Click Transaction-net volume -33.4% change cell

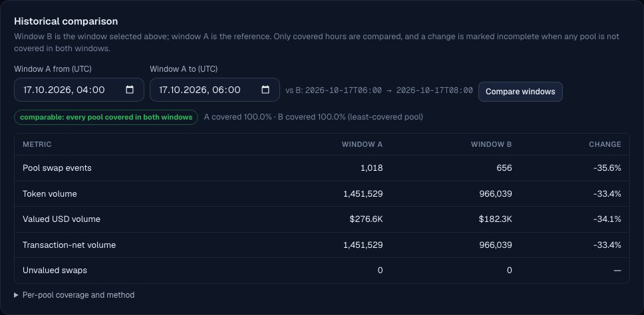[x=607, y=245]
